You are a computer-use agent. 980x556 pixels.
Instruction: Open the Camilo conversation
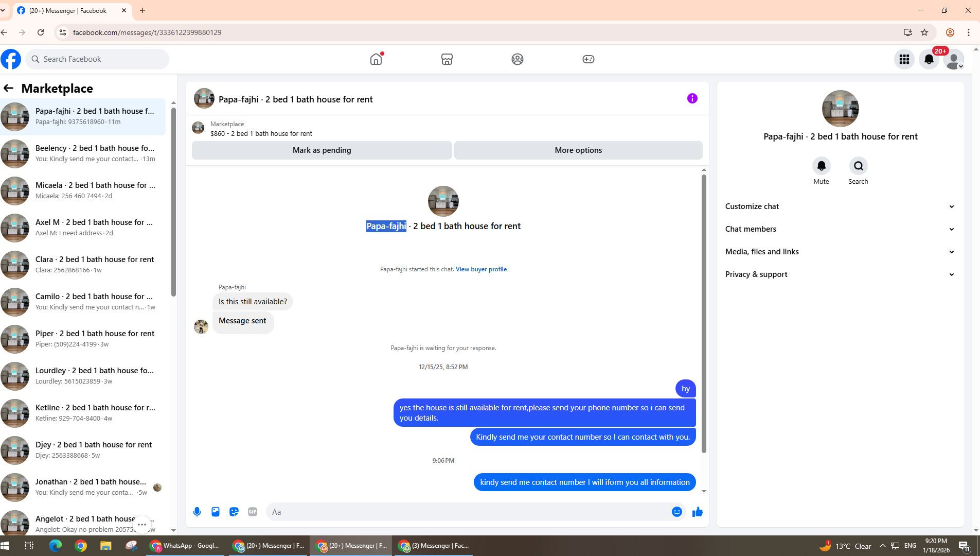pyautogui.click(x=83, y=302)
